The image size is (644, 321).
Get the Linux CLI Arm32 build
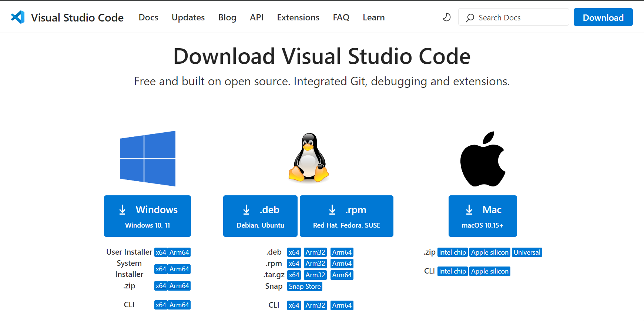pyautogui.click(x=315, y=305)
